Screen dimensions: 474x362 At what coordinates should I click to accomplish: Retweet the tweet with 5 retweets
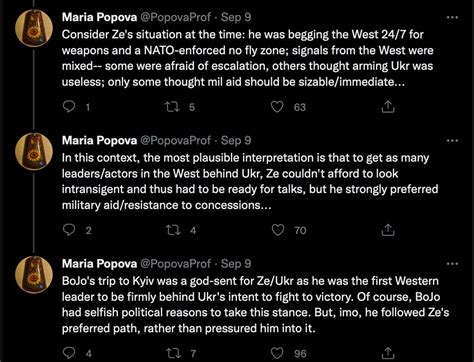pos(173,107)
